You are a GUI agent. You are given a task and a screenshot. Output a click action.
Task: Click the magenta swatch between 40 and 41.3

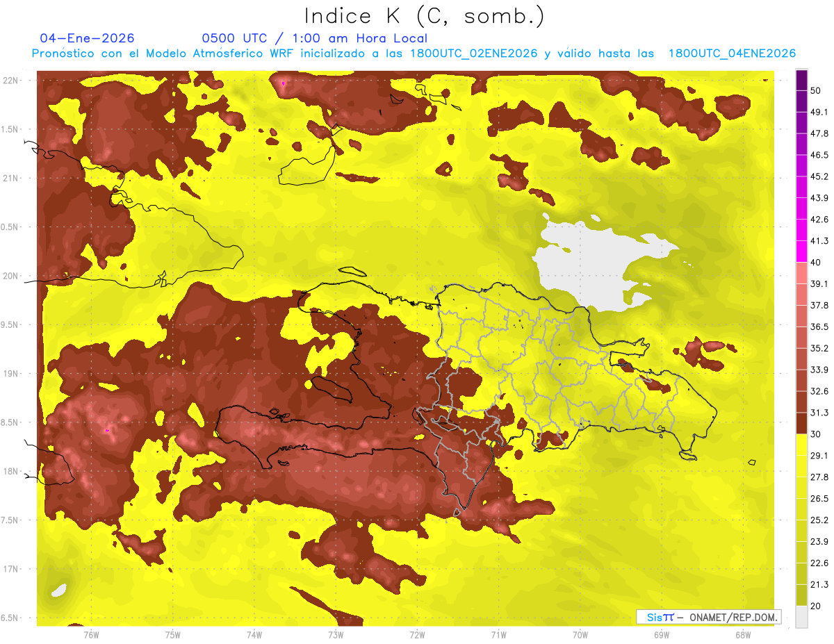tap(801, 251)
